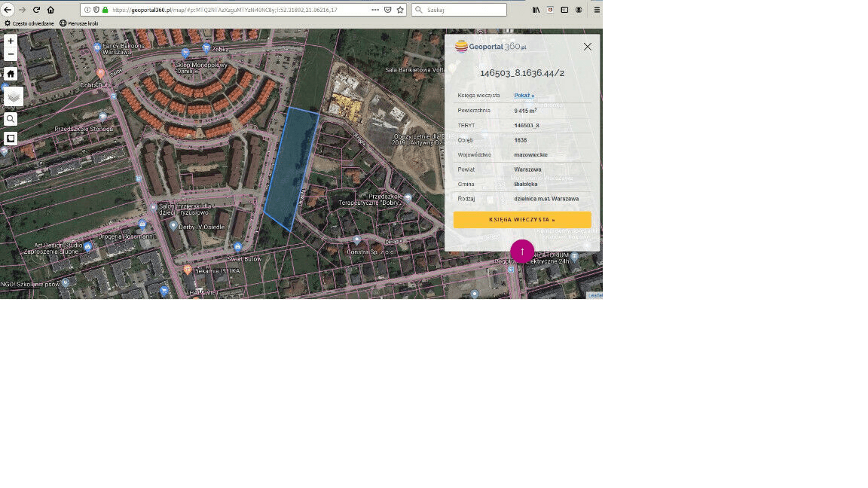
Task: Open the browser hamburger menu
Action: tap(597, 9)
